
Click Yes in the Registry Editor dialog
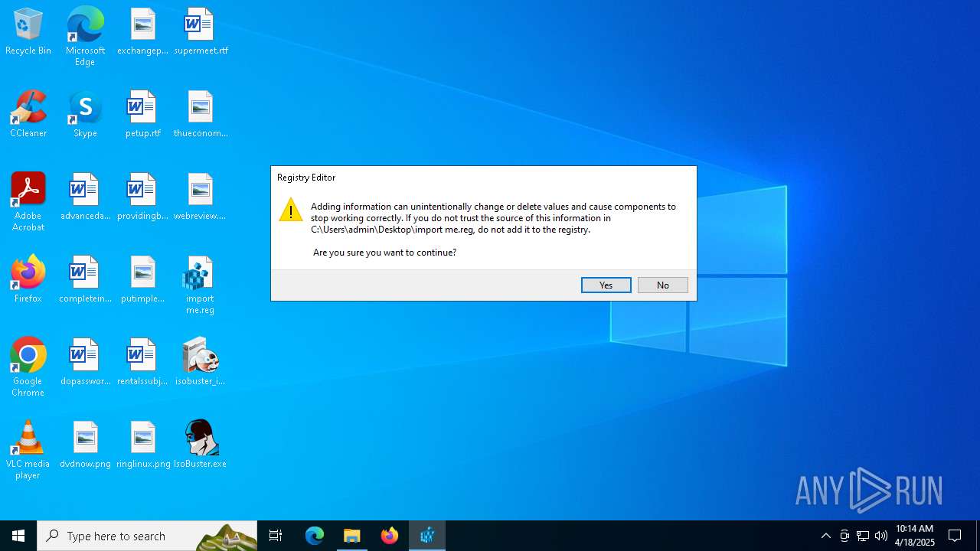[x=606, y=285]
